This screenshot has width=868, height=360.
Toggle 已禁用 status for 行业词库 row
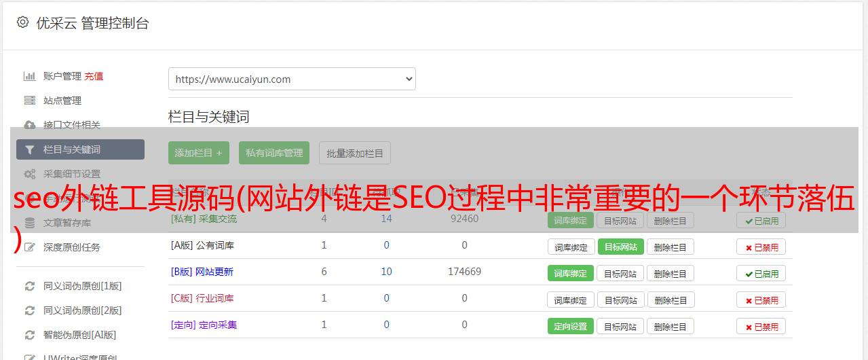click(x=761, y=300)
